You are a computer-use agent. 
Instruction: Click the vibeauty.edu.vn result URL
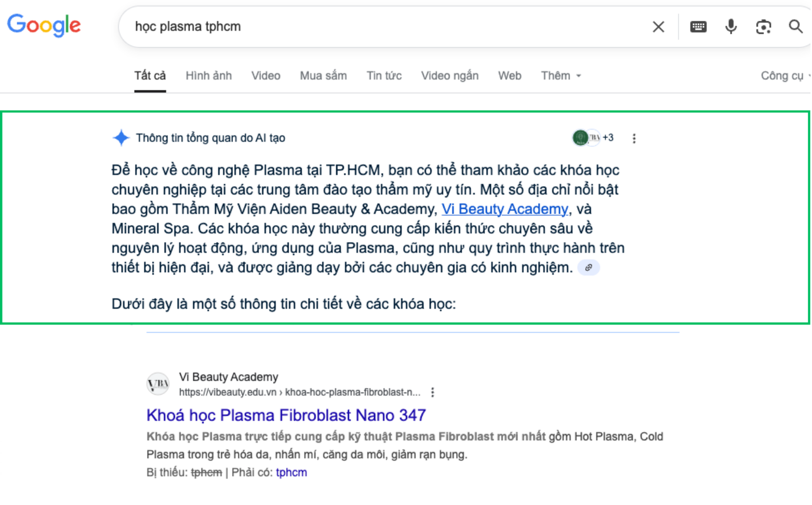tap(300, 392)
